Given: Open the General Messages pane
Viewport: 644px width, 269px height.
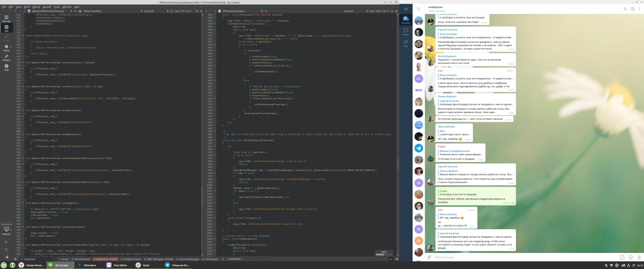Looking at the screenshot, I should click(x=189, y=259).
